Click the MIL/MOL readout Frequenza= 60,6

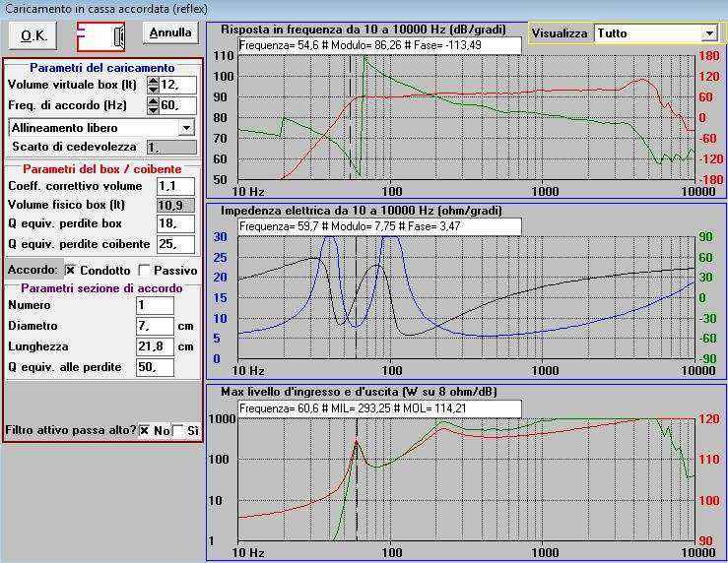pyautogui.click(x=380, y=408)
